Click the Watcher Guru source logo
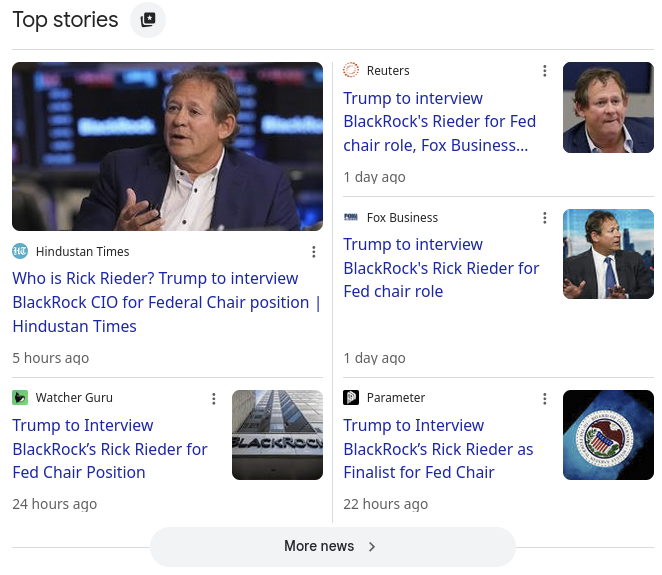 (20, 397)
